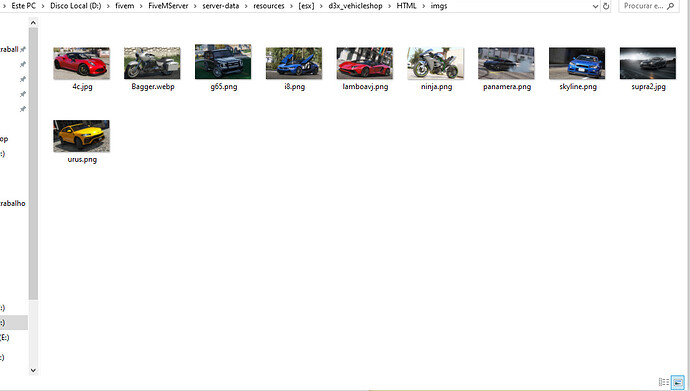690x391 pixels.
Task: Click the panamera.png file name
Action: coord(507,87)
